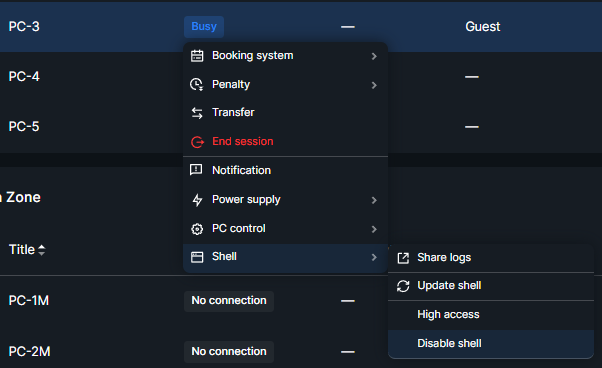Expand the Booking system submenu chevron
The height and width of the screenshot is (368, 602).
(x=374, y=56)
